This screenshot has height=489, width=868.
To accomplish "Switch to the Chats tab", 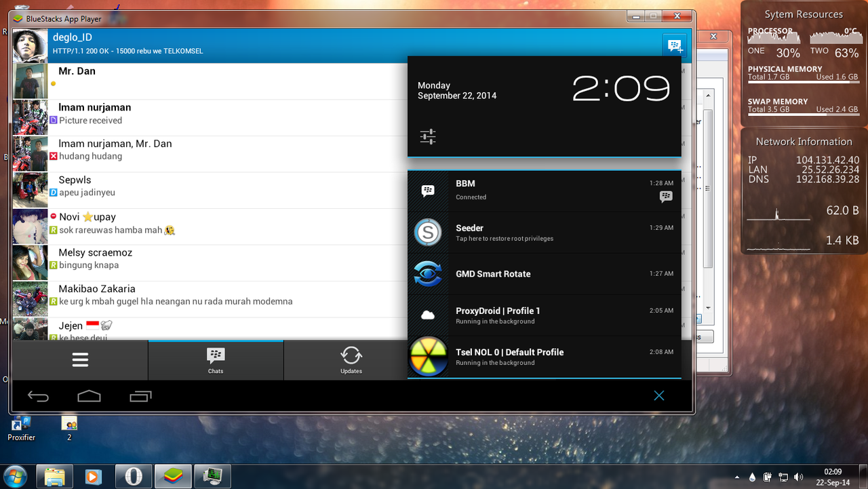I will (216, 360).
